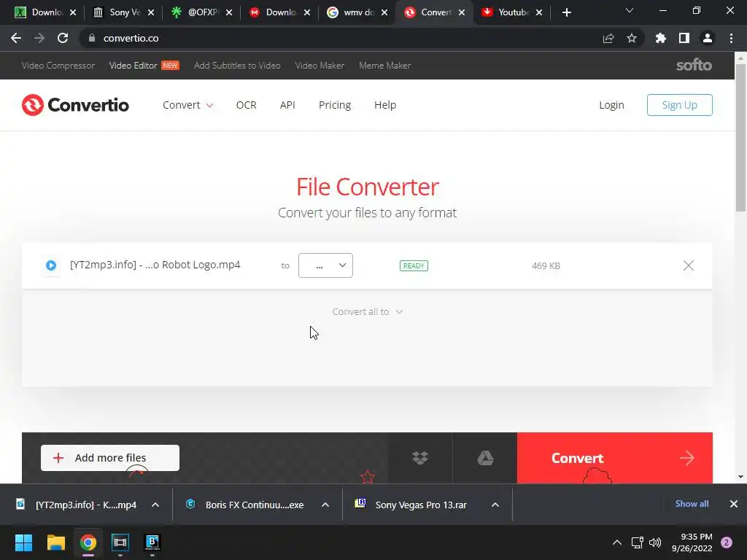This screenshot has width=747, height=560.
Task: Click the Chrome taskbar icon
Action: click(x=88, y=542)
